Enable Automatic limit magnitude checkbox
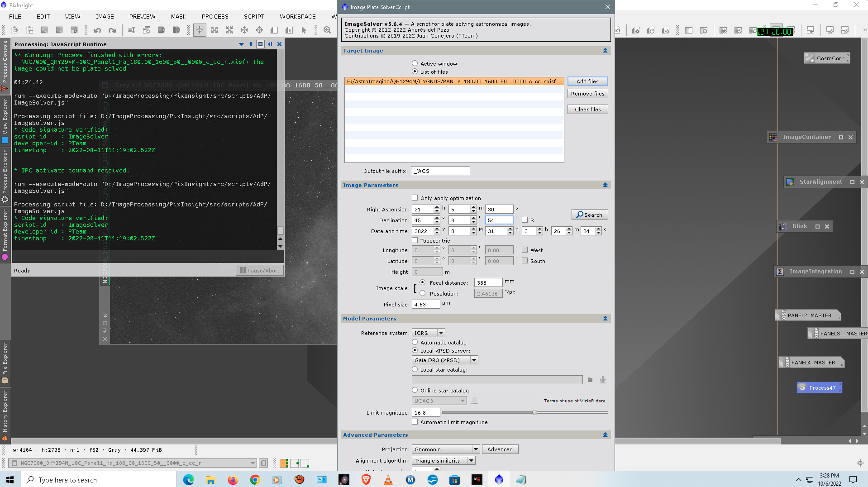868x487 pixels. pos(415,422)
